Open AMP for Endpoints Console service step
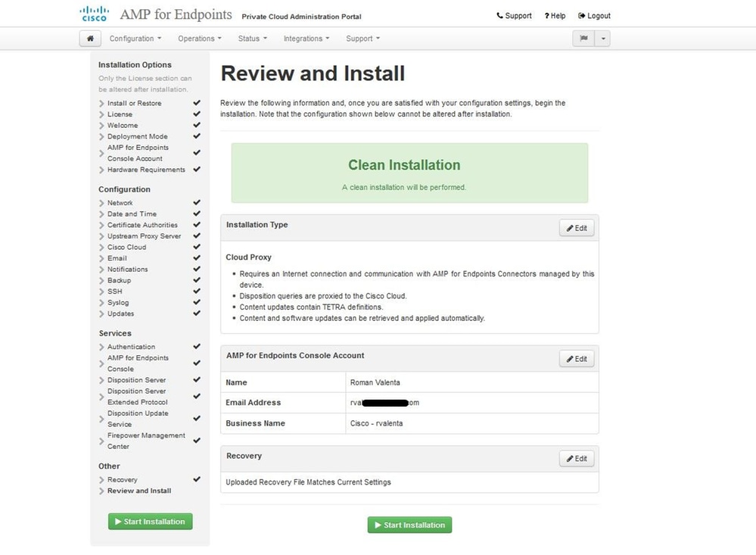Screen dimensions: 756x555 pos(138,363)
